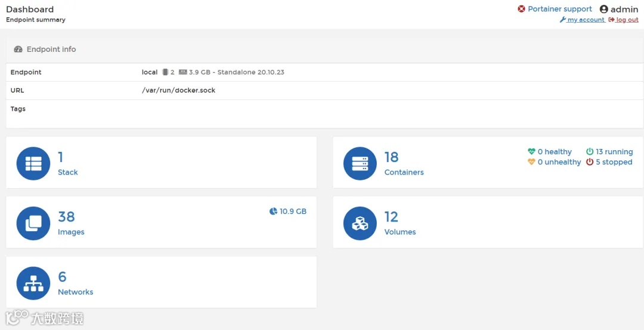Open the Images tile label
The width and height of the screenshot is (644, 330).
pos(71,232)
